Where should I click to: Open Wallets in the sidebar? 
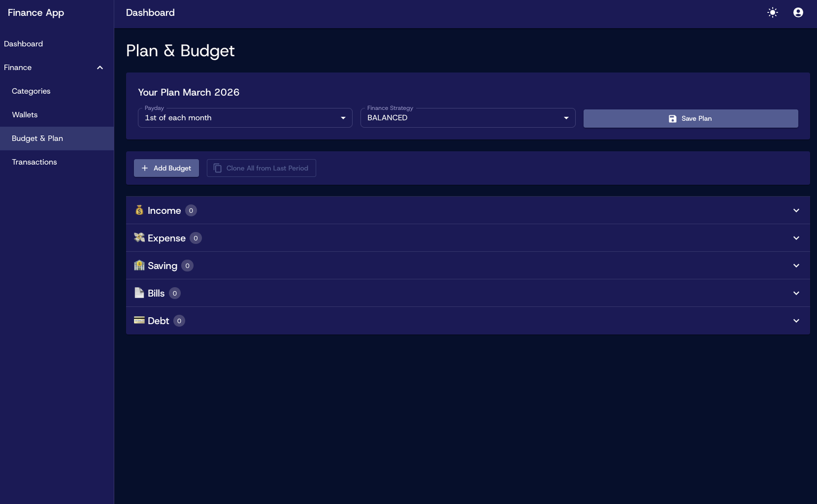click(x=25, y=115)
